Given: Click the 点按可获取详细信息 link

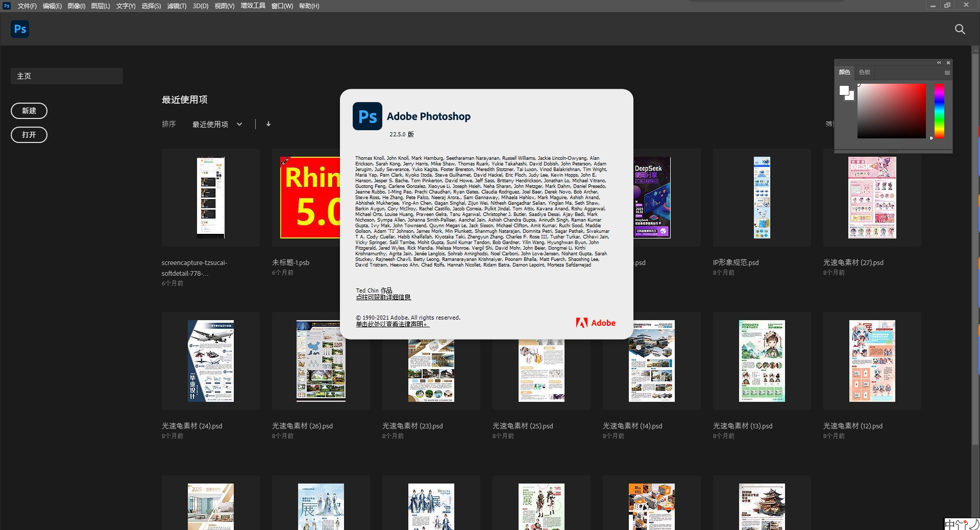Looking at the screenshot, I should pyautogui.click(x=383, y=297).
